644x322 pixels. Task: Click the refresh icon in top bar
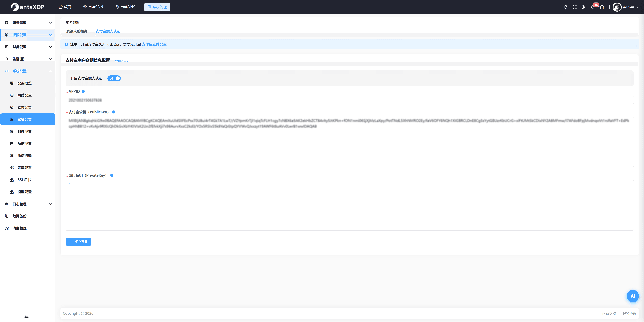click(565, 7)
